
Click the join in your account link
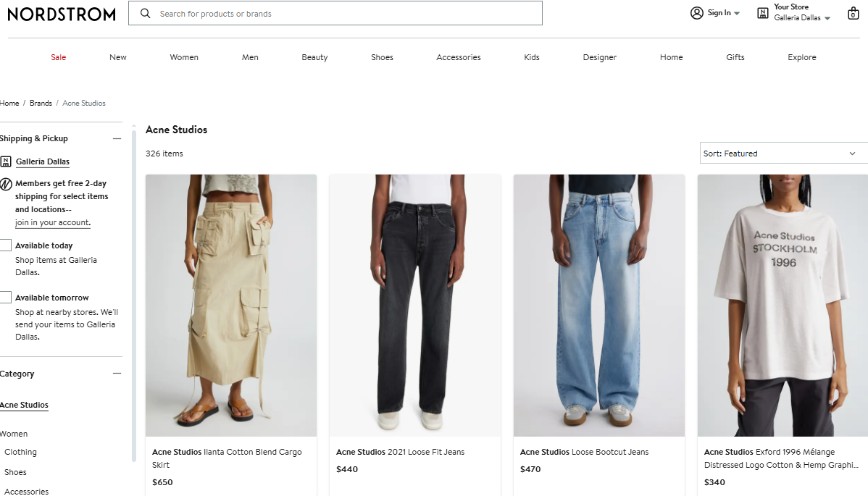(53, 222)
